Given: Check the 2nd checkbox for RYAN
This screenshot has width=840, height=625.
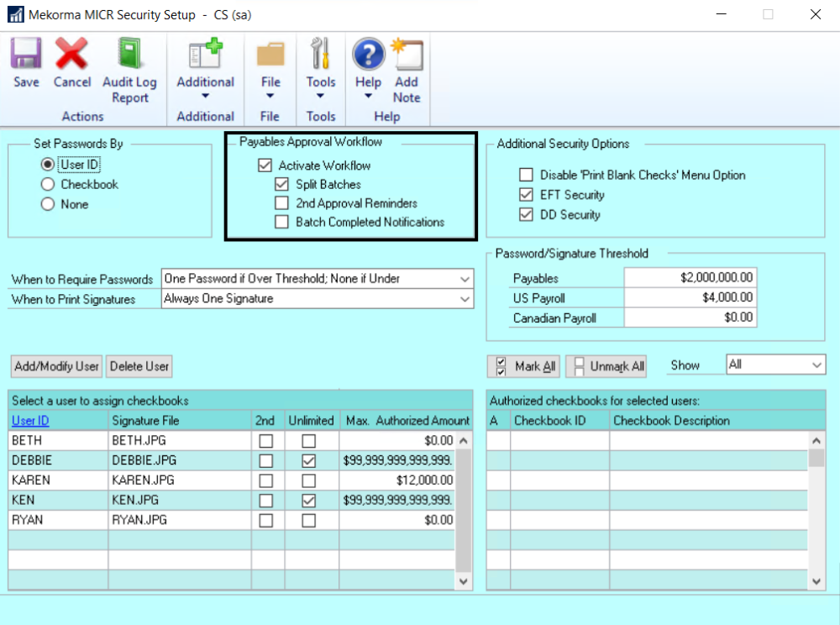Looking at the screenshot, I should (x=265, y=520).
